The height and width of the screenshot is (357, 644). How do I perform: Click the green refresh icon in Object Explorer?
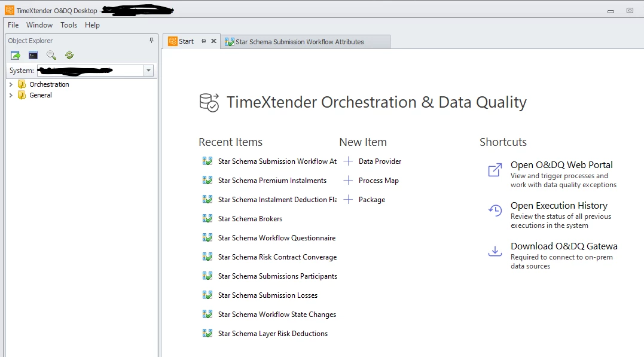click(69, 55)
